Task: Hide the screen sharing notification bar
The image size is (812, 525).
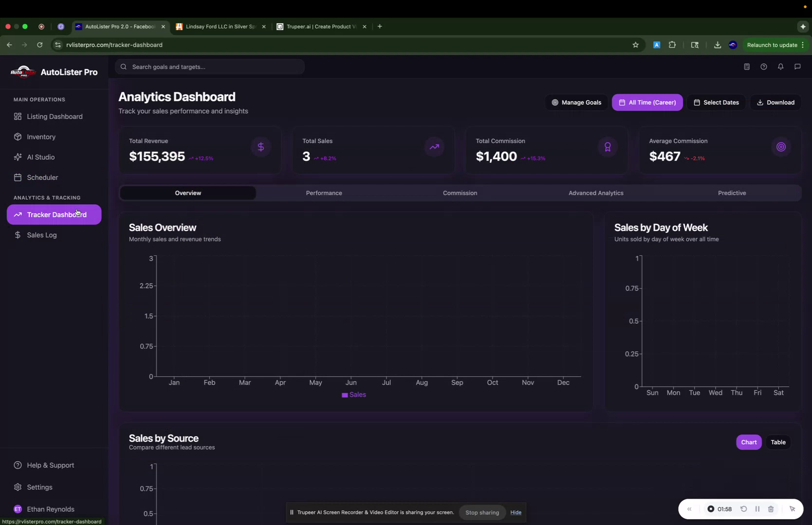Action: pos(516,512)
